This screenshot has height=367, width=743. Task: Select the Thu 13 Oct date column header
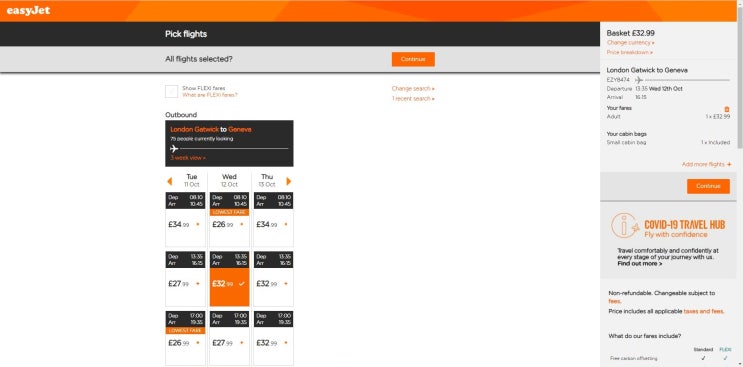point(267,180)
